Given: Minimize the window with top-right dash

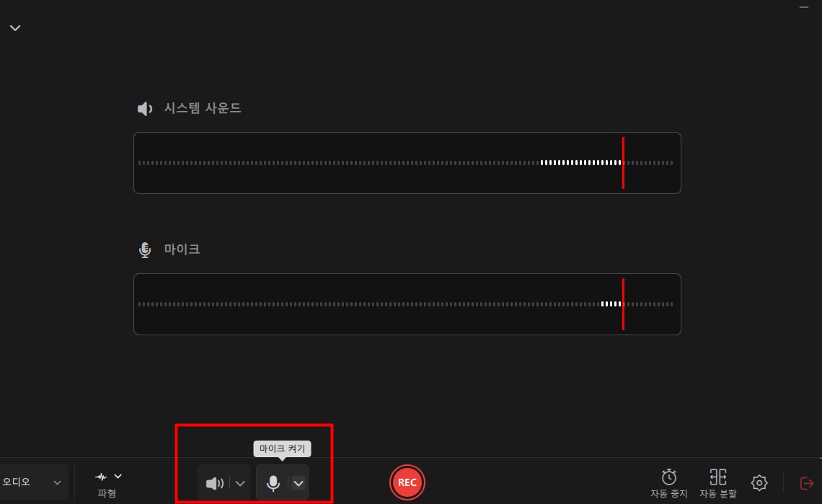Looking at the screenshot, I should [x=804, y=7].
